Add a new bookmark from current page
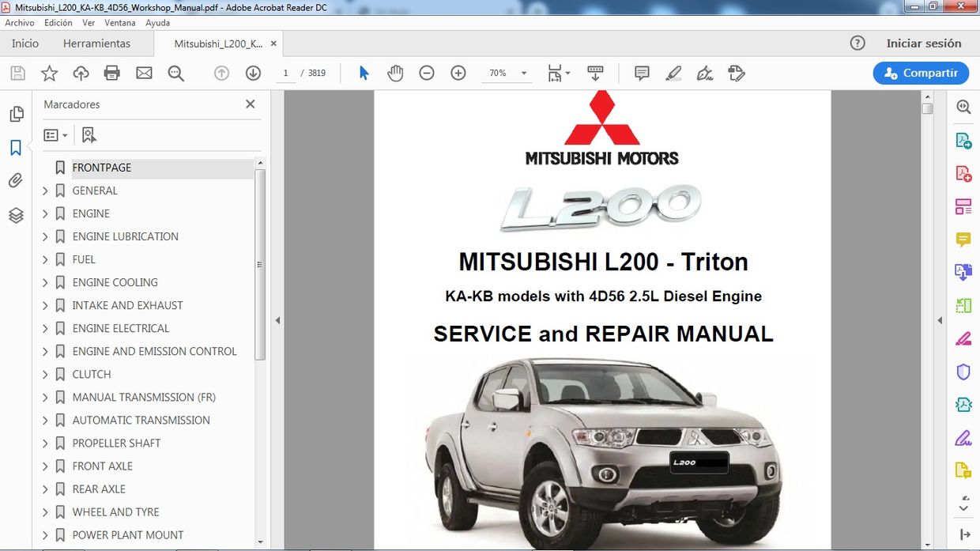 89,135
